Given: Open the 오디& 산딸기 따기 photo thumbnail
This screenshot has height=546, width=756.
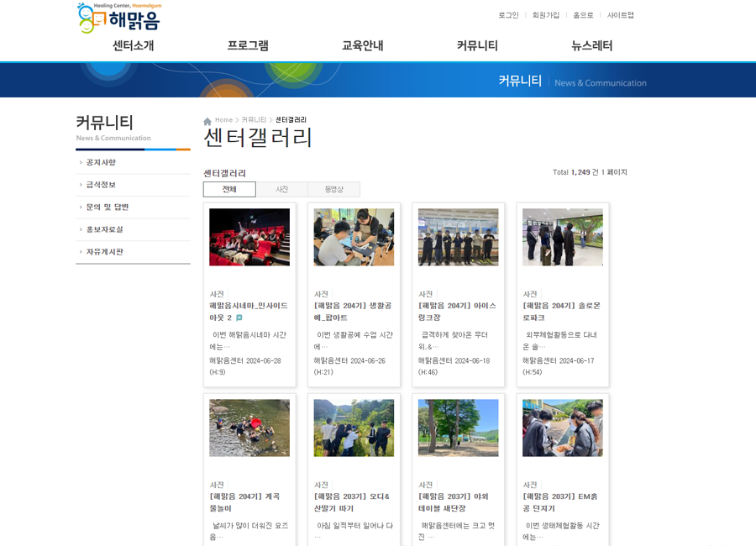Looking at the screenshot, I should 354,428.
